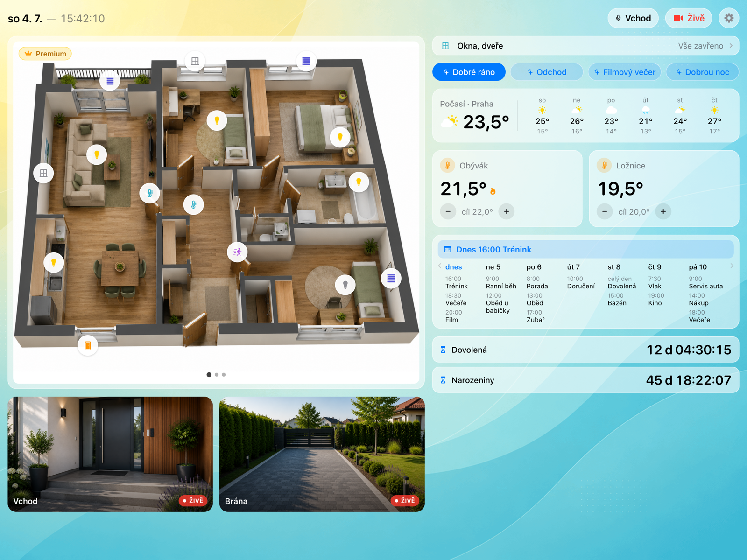The image size is (747, 560).
Task: Open the Vchod microphone intercom button
Action: click(x=633, y=18)
